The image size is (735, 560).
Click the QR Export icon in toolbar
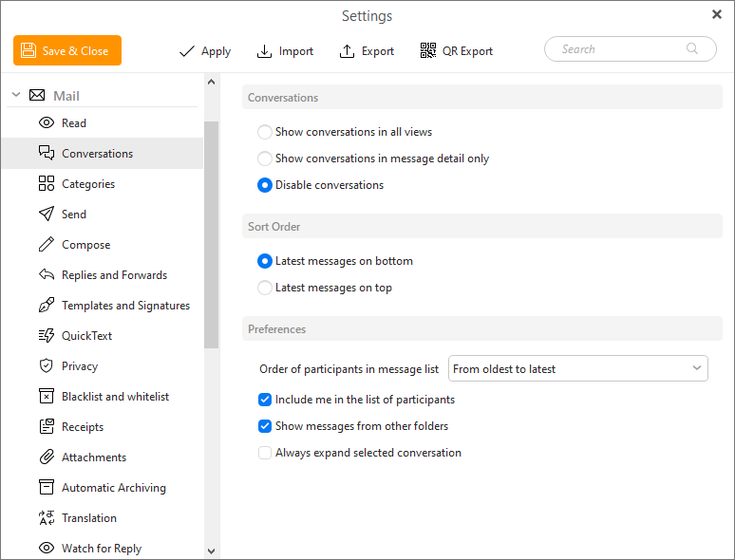coord(428,51)
